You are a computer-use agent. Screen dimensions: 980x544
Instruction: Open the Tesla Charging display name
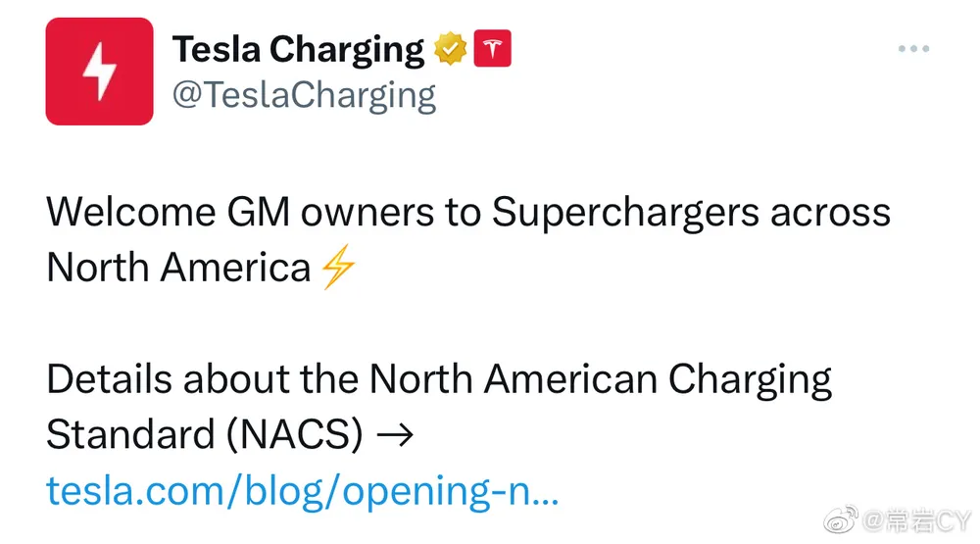(x=298, y=50)
